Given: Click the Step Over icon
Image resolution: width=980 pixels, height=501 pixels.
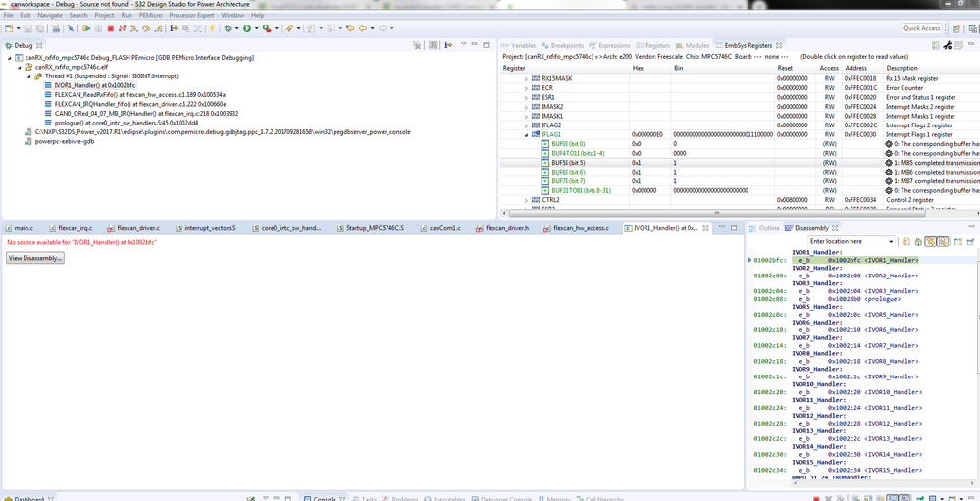Looking at the screenshot, I should tap(145, 28).
